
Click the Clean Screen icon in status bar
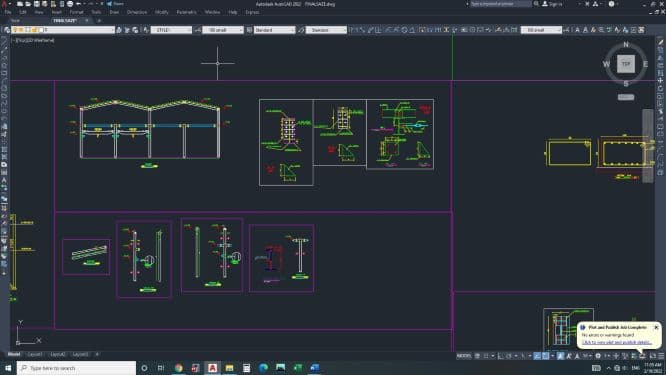(652, 356)
